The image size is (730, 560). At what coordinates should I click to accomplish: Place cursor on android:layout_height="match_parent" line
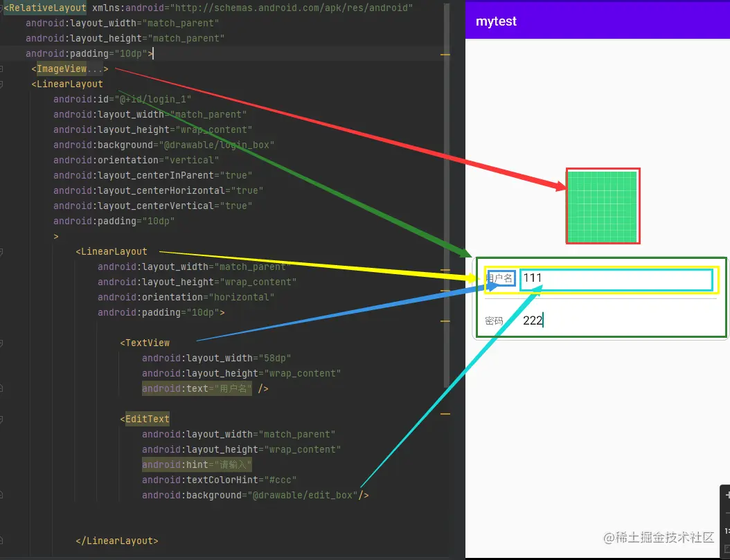pos(125,38)
